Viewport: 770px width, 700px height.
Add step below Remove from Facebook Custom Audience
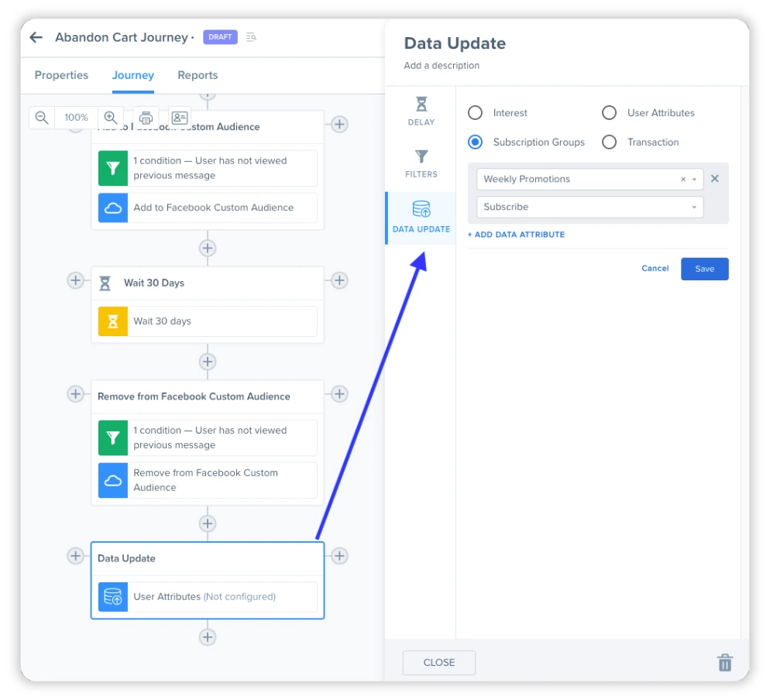[x=208, y=523]
